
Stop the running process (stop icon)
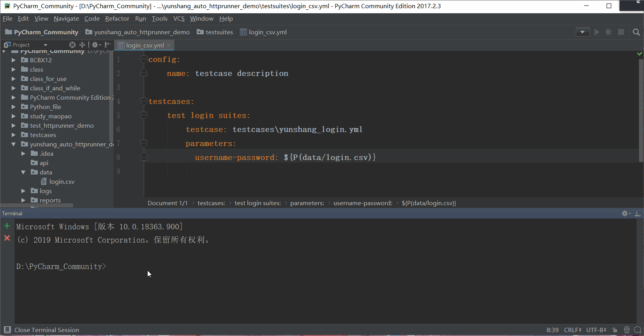coord(621,32)
